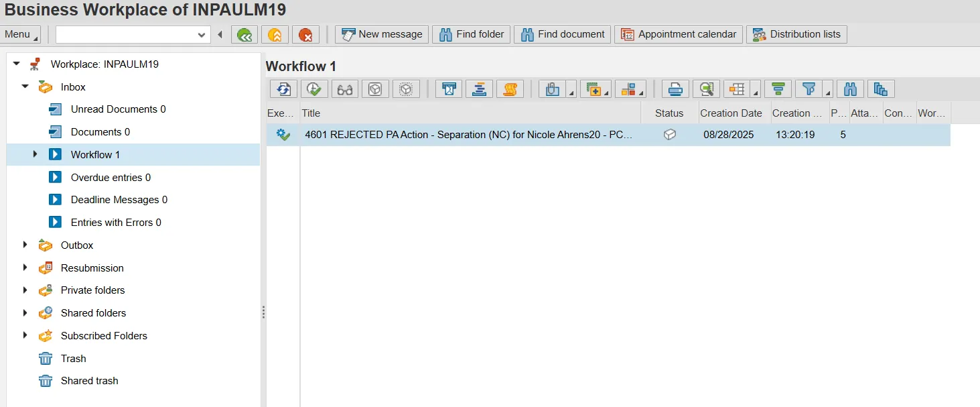The height and width of the screenshot is (407, 980).
Task: Collapse the Inbox folder
Action: [25, 86]
